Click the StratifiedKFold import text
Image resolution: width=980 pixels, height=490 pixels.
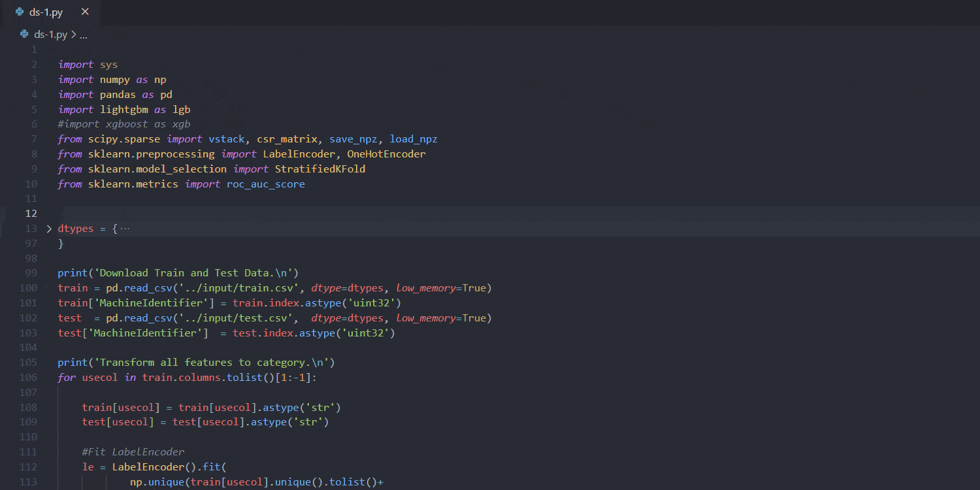pyautogui.click(x=320, y=169)
